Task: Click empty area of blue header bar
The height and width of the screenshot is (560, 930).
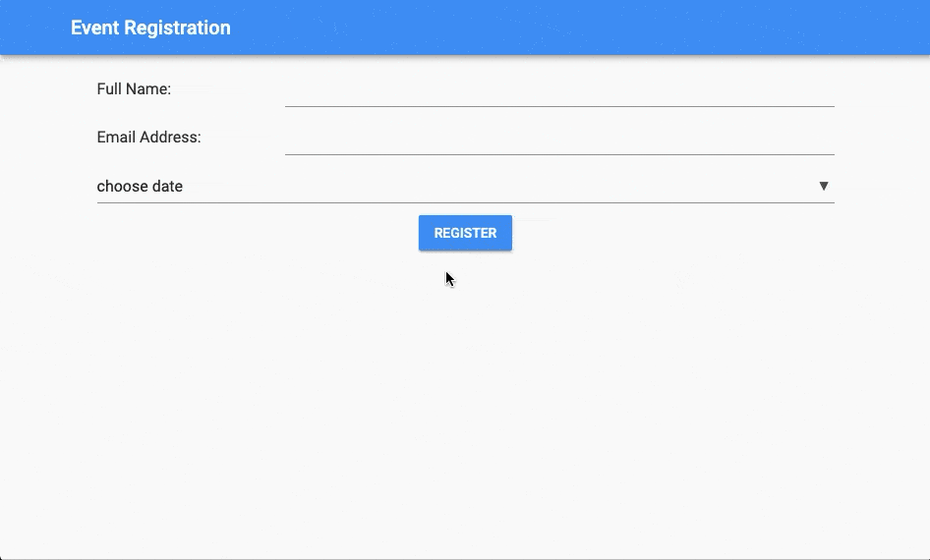Action: tap(590, 28)
